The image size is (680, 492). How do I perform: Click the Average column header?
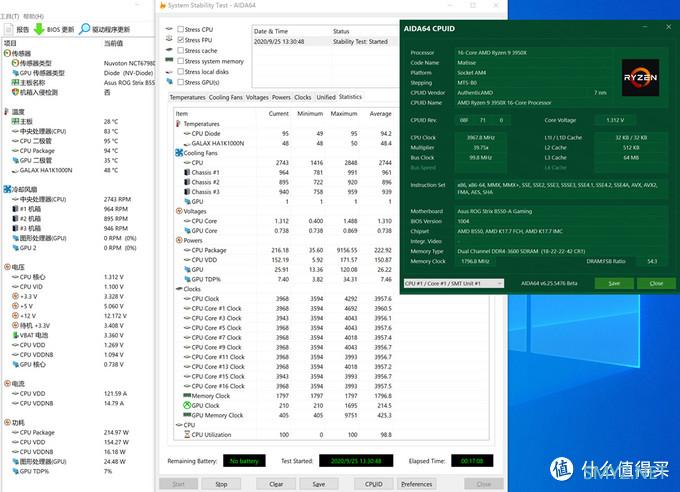pos(380,114)
